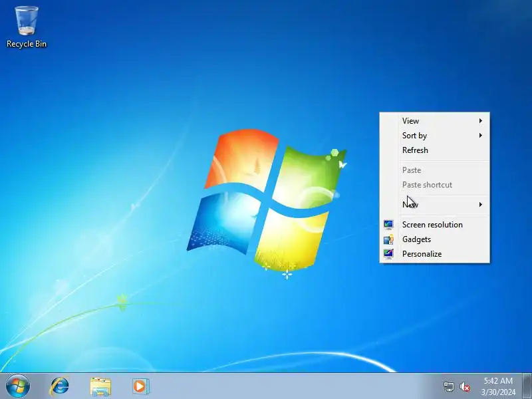Click the Screen resolution monitor icon
The width and height of the screenshot is (532, 399).
[388, 225]
